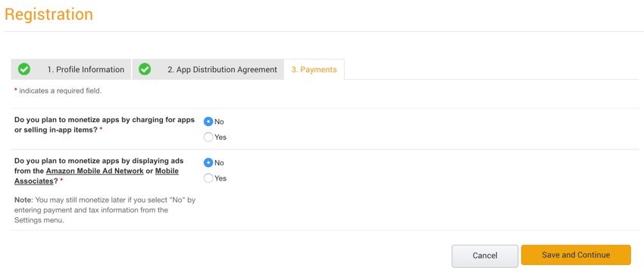Select the 3. Payments tab
Image resolution: width=644 pixels, height=274 pixels.
click(314, 70)
